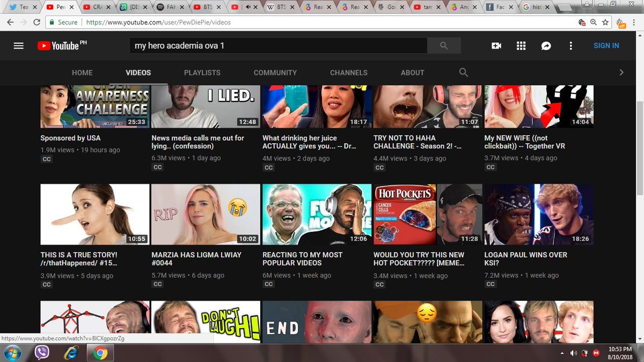Click the Hot Pockets thumbnail 11:28
This screenshot has width=644, height=362.
tap(428, 215)
